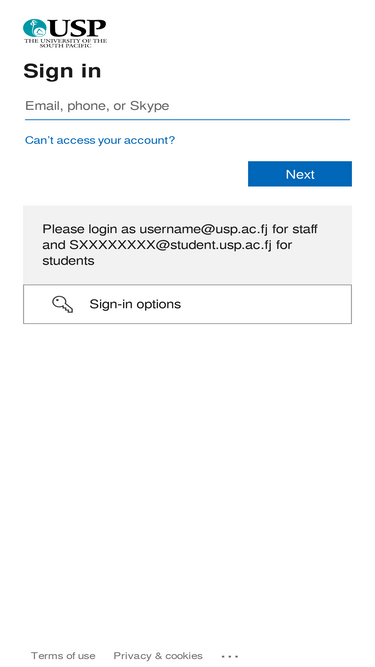Select the SXXXXXXXX@student.usp.ac.fj student example text
This screenshot has height=667, width=375.
pyautogui.click(x=170, y=245)
